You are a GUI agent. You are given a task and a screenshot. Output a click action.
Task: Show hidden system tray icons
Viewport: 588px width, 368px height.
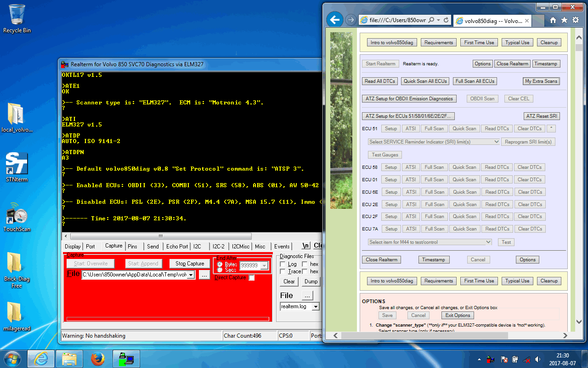479,359
